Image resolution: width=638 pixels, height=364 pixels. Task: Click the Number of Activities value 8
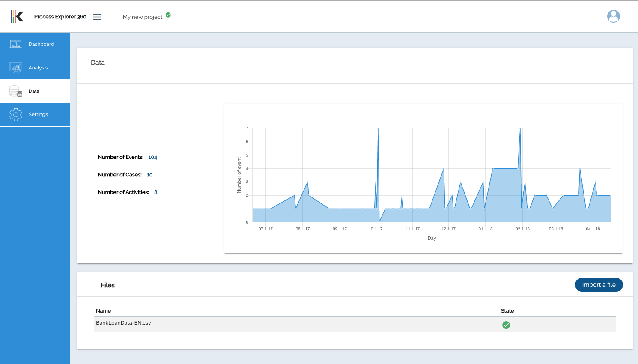click(x=156, y=192)
